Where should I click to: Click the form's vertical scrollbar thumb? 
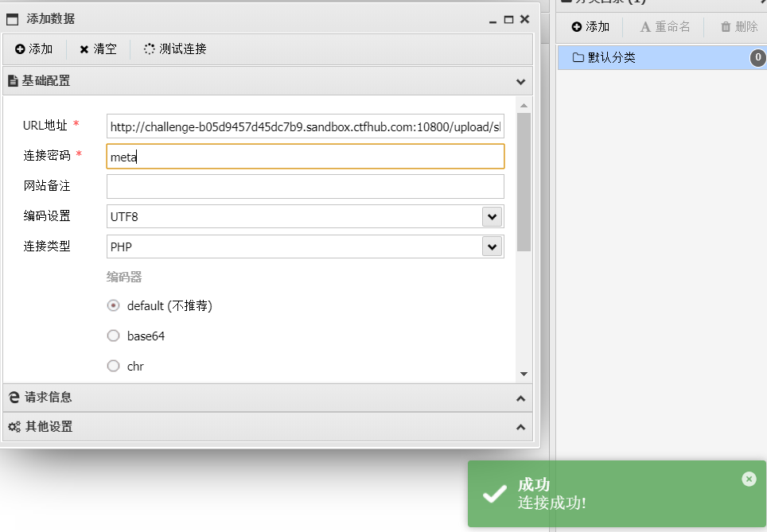point(524,182)
